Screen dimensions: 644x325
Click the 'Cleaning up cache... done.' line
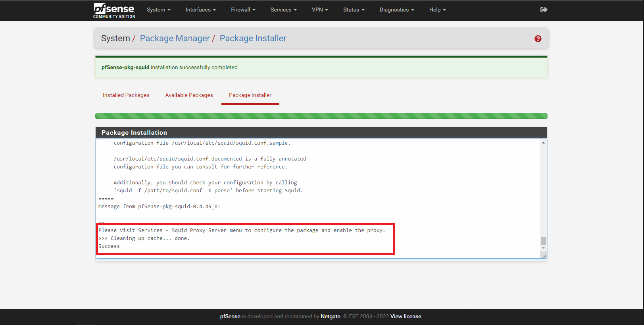click(x=144, y=238)
